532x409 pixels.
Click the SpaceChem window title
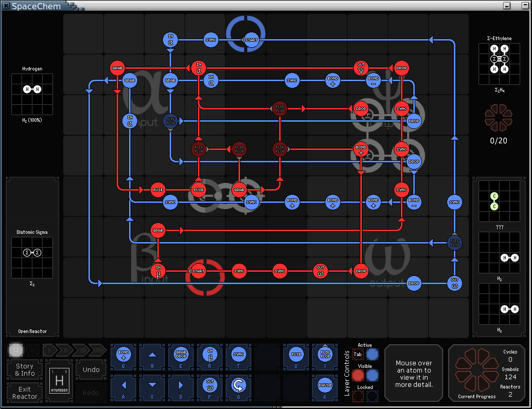36,6
